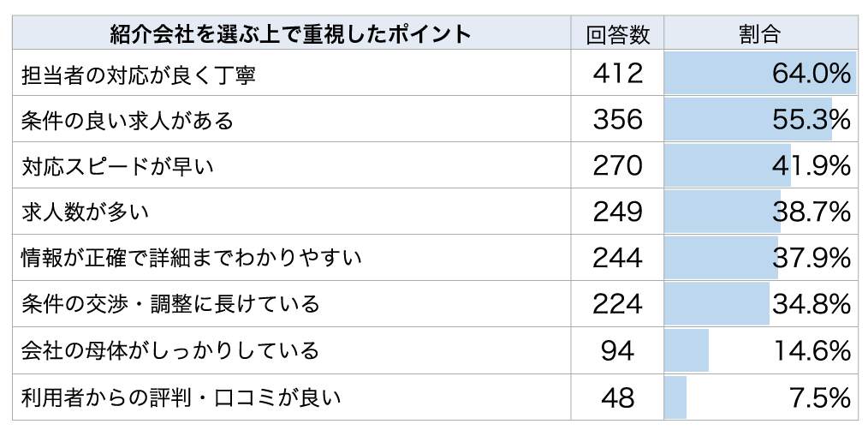Click the answer count 270
The image size is (868, 430).
(617, 165)
